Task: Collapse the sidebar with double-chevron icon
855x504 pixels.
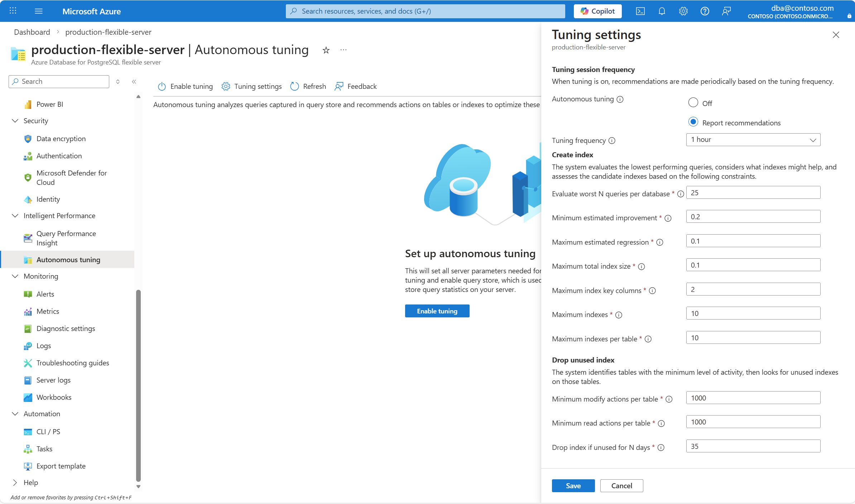Action: (x=134, y=82)
